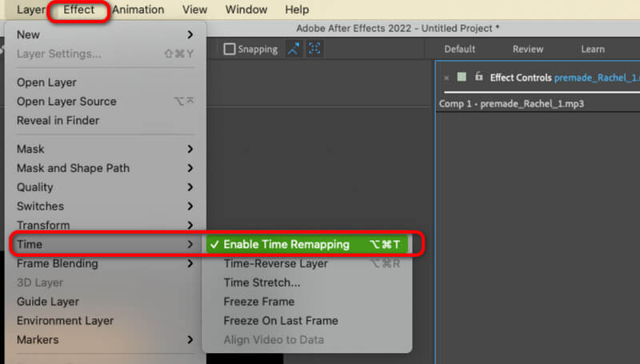
Task: Click Reveal in Finder
Action: pyautogui.click(x=58, y=120)
